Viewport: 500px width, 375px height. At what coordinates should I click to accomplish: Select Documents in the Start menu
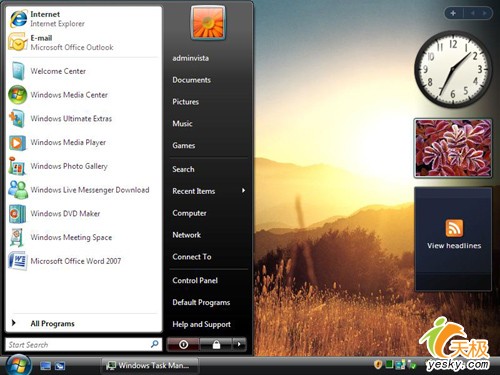click(191, 80)
